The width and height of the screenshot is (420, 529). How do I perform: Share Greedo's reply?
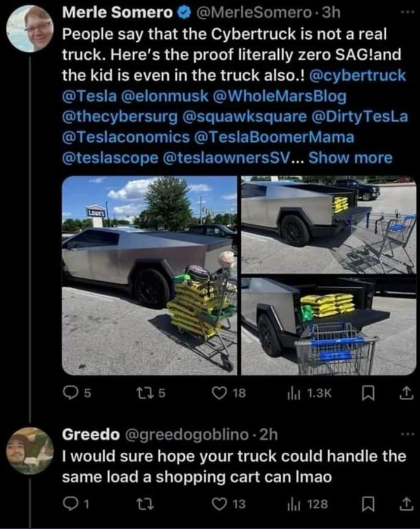(407, 504)
